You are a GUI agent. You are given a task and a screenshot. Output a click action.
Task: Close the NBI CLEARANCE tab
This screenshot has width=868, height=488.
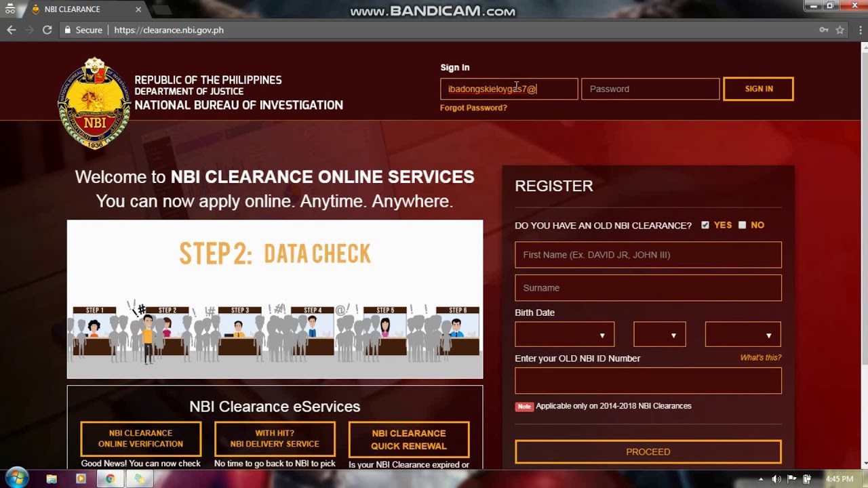click(138, 9)
